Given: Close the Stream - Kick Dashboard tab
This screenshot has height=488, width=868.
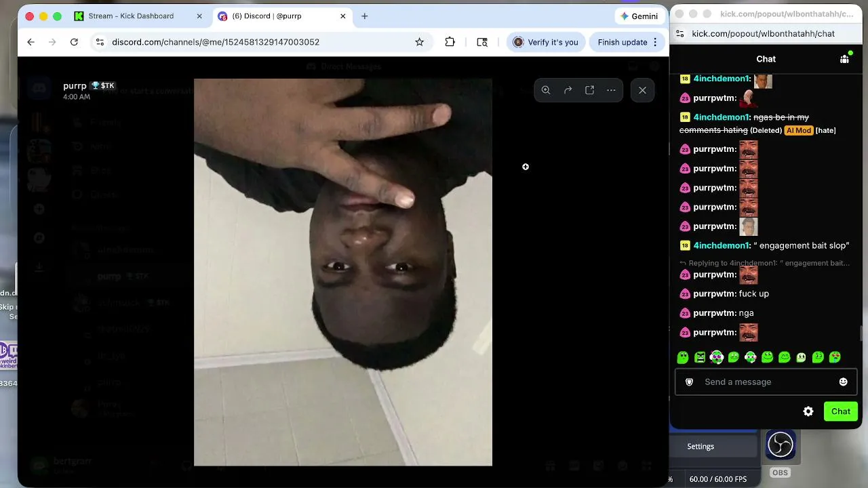Looking at the screenshot, I should [x=200, y=16].
